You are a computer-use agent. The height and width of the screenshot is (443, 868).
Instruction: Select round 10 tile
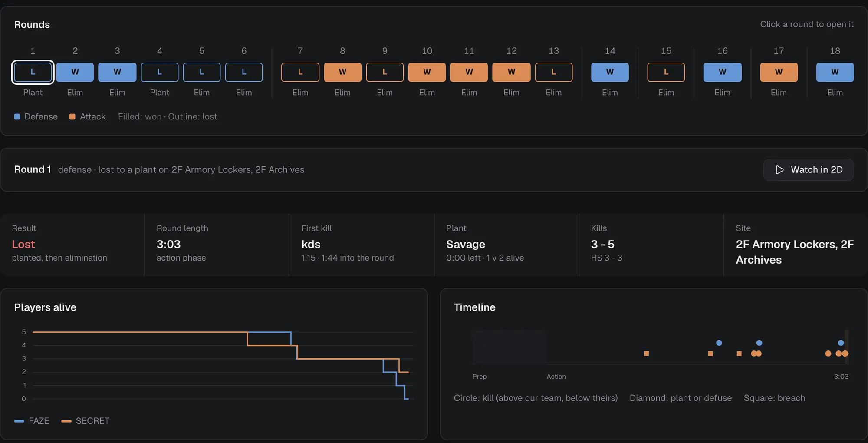(427, 72)
